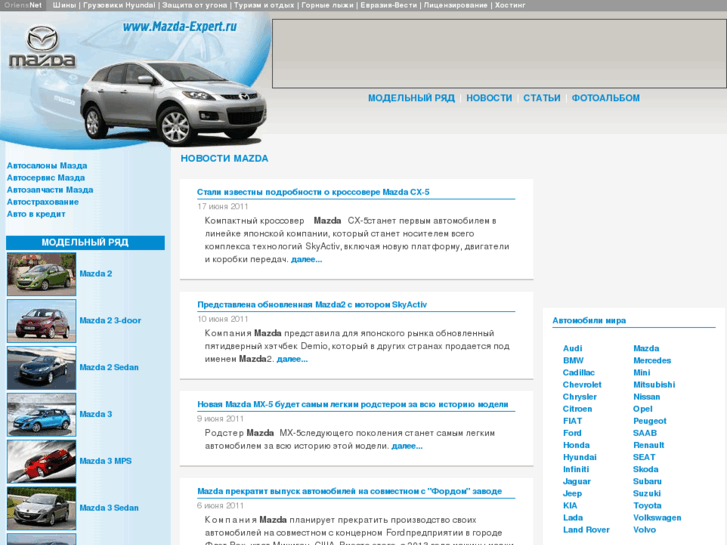Open Лицензирование top link
This screenshot has width=727, height=545.
pos(456,5)
